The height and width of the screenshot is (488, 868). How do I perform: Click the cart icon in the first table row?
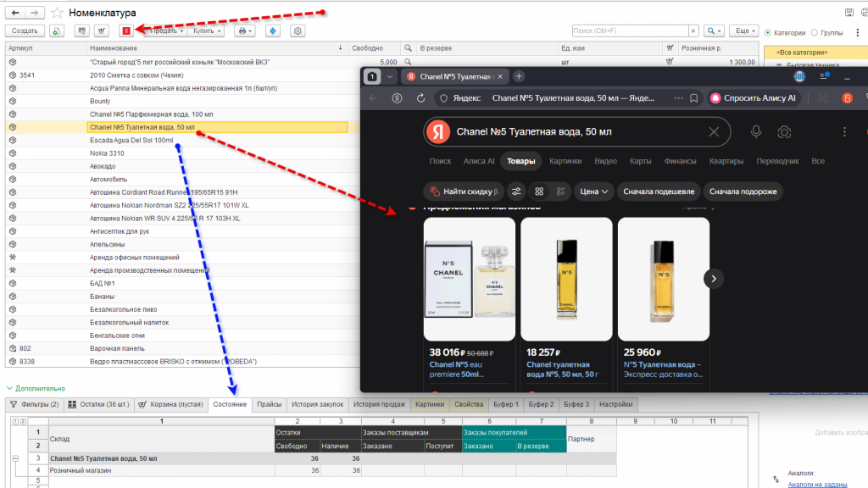tap(670, 62)
